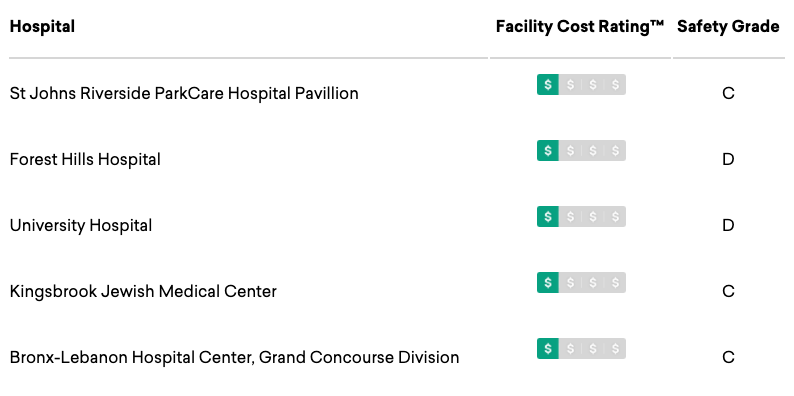
Task: Click the C safety grade for Bronx-Lebanon
Action: [728, 358]
